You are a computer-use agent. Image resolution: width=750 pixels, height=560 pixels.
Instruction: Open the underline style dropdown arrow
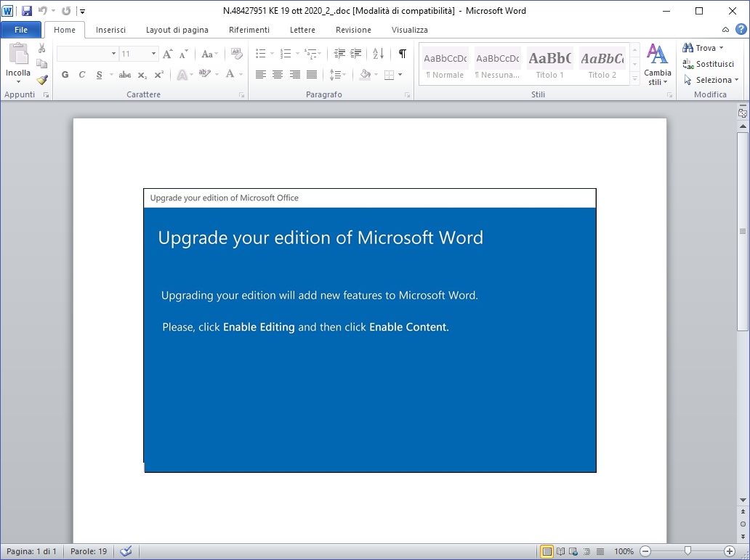[111, 75]
